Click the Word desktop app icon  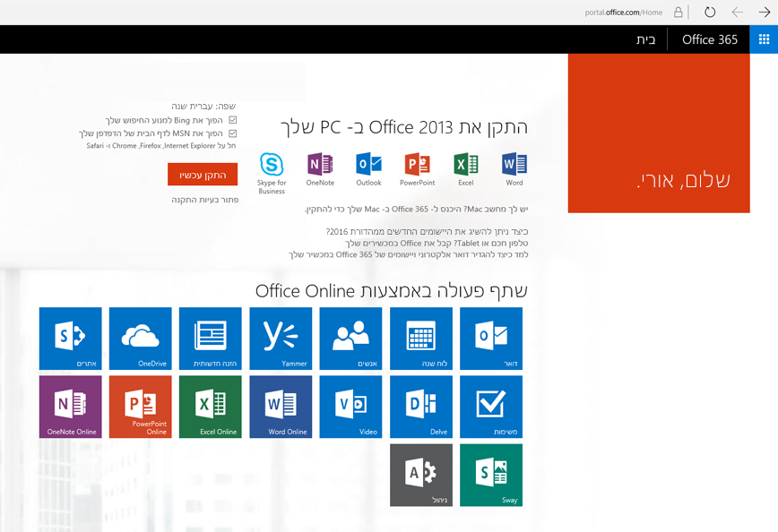[514, 165]
